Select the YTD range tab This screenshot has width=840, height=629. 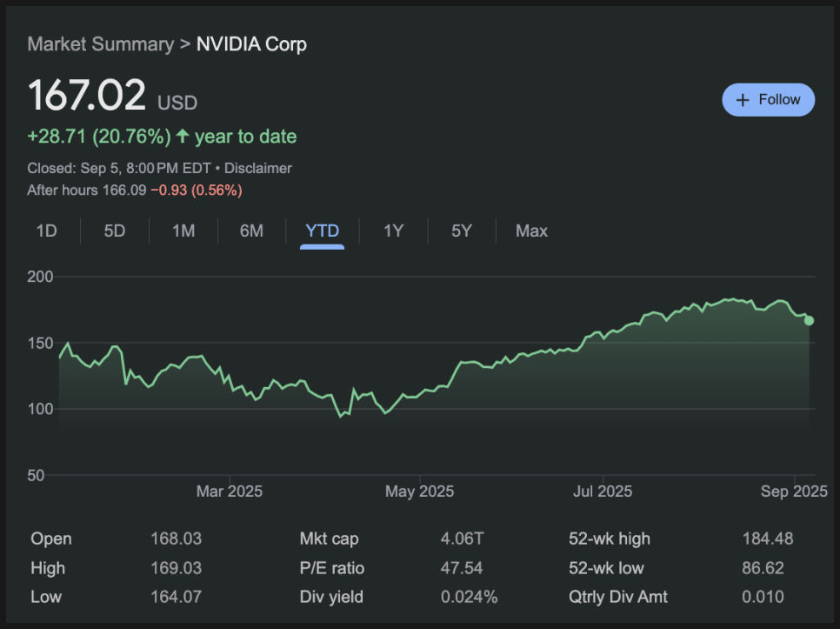[x=322, y=231]
